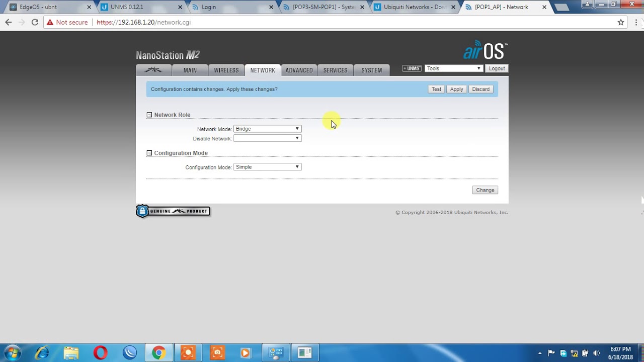Click the Show desktop button
The height and width of the screenshot is (362, 644).
tap(640, 353)
